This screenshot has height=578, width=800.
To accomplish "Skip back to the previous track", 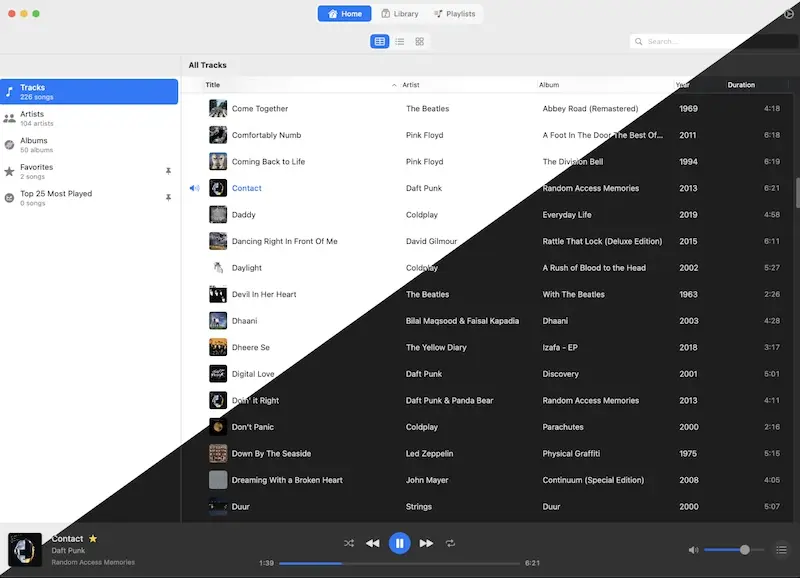I will coord(373,543).
